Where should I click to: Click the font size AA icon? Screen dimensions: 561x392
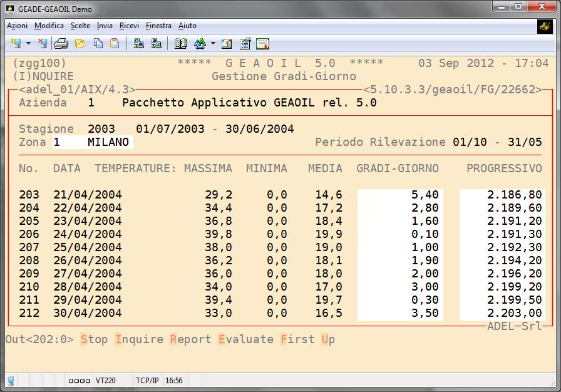pos(200,44)
